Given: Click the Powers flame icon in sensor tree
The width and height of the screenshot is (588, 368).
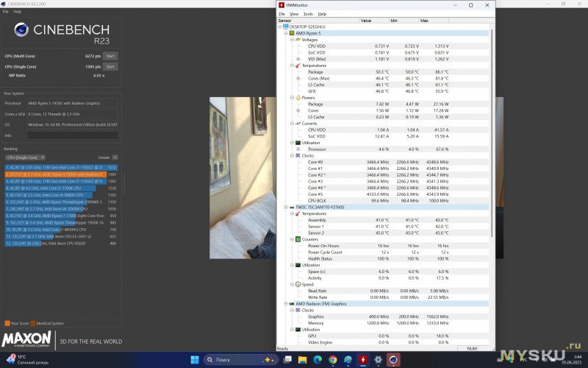Looking at the screenshot, I should coord(298,97).
